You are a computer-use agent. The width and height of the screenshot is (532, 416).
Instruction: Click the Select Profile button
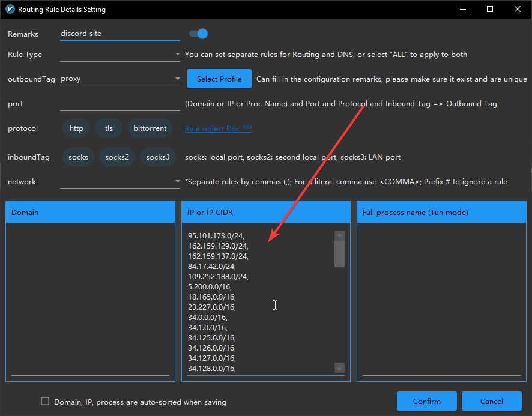219,79
